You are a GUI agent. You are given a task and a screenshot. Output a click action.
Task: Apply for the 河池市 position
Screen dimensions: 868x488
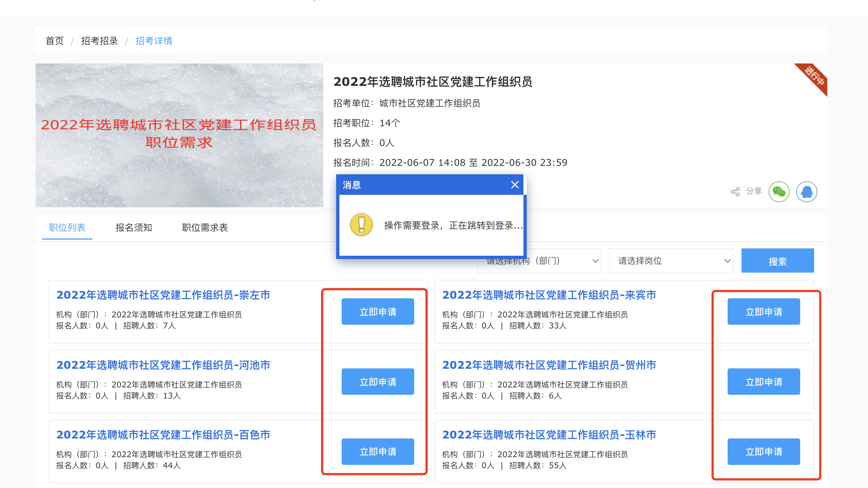pos(378,382)
